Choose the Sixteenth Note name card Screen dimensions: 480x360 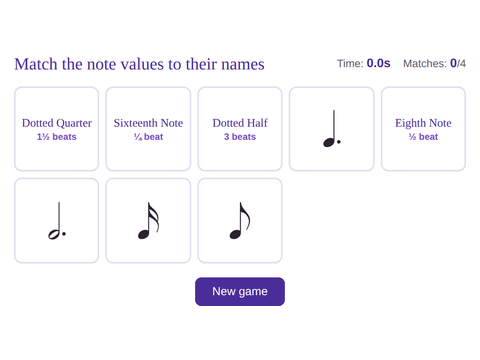point(148,129)
